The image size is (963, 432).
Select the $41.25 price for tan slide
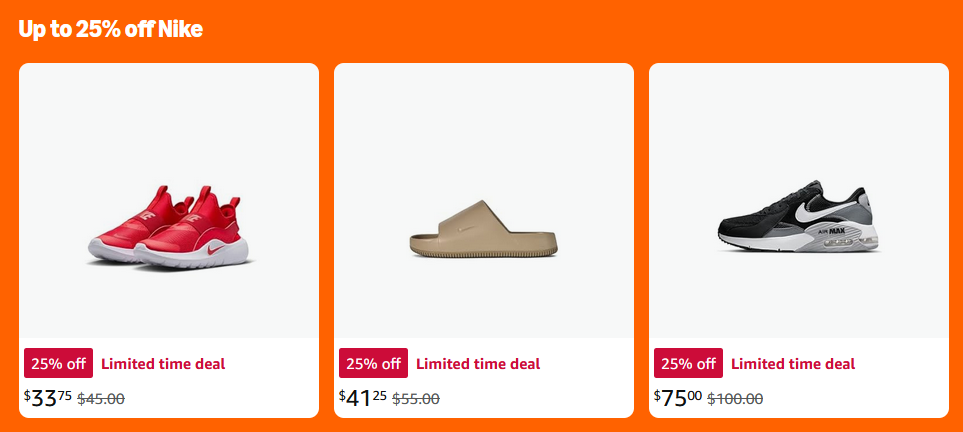point(363,398)
